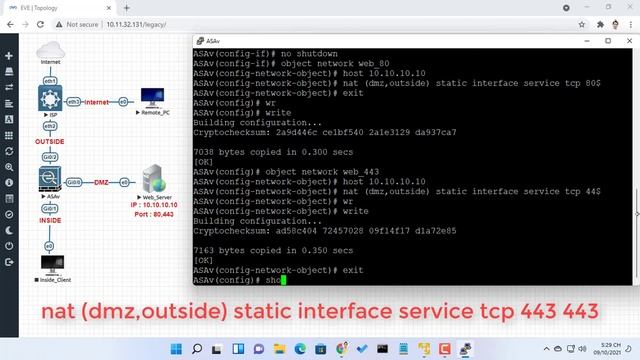This screenshot has width=640, height=360.
Task: Open a new browser tab
Action: pyautogui.click(x=127, y=8)
